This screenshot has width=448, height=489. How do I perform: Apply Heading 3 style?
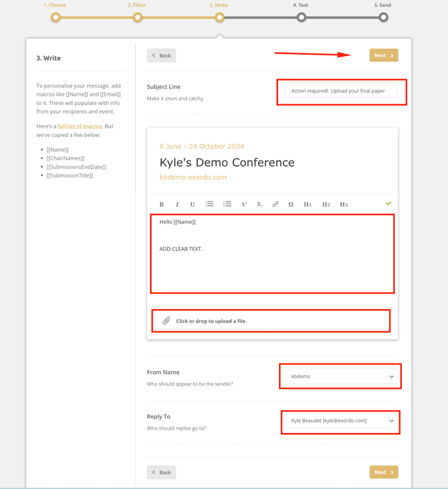pos(344,205)
